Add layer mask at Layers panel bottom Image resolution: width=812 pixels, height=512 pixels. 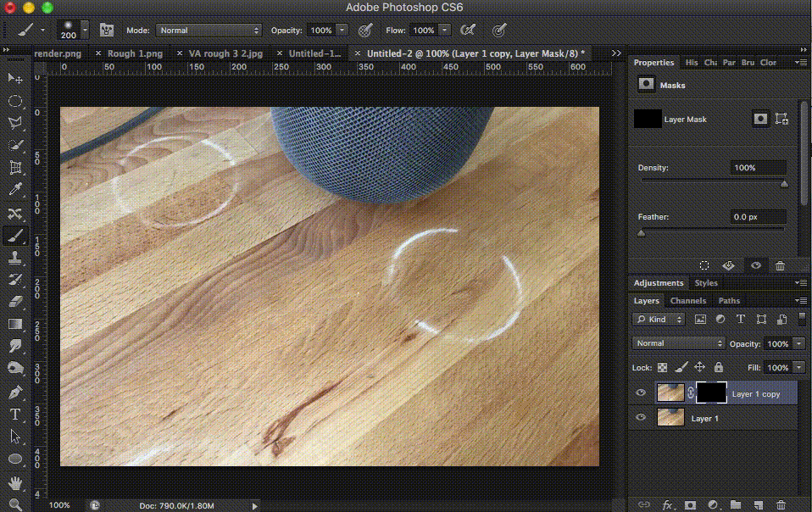coord(690,504)
